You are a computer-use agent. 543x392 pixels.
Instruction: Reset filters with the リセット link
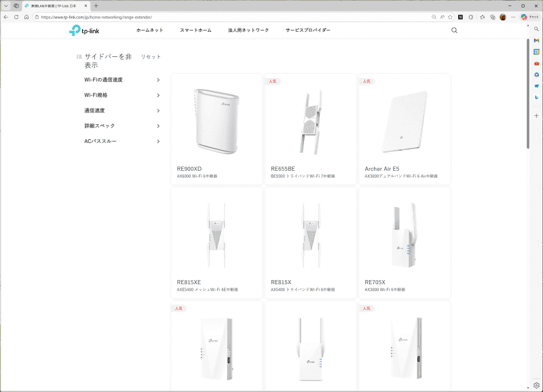[x=151, y=56]
